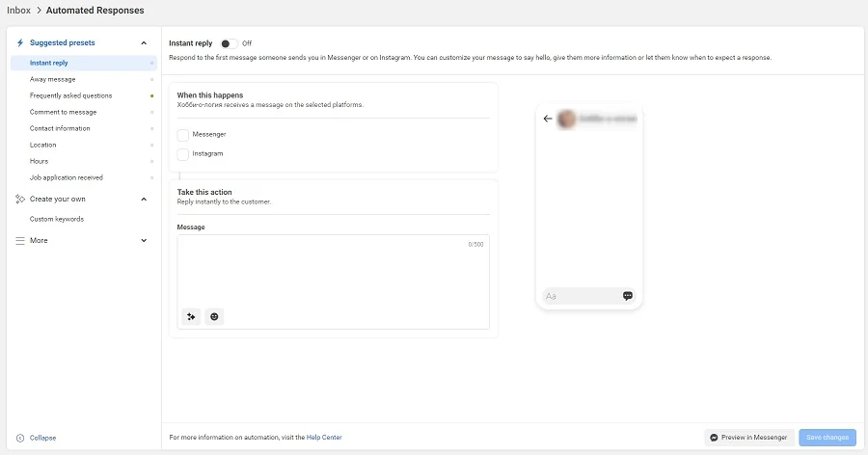Click the lightning bolt Suggested presets icon
This screenshot has height=455, width=868.
20,43
